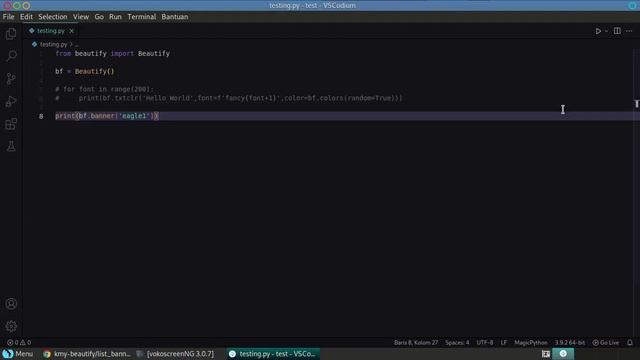Open the Accounts icon in activity bar
This screenshot has height=360, width=640.
point(11,304)
